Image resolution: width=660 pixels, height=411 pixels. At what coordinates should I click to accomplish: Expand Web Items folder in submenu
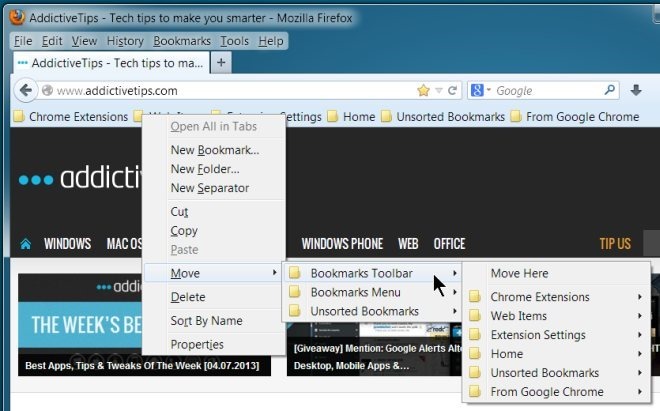[x=556, y=316]
